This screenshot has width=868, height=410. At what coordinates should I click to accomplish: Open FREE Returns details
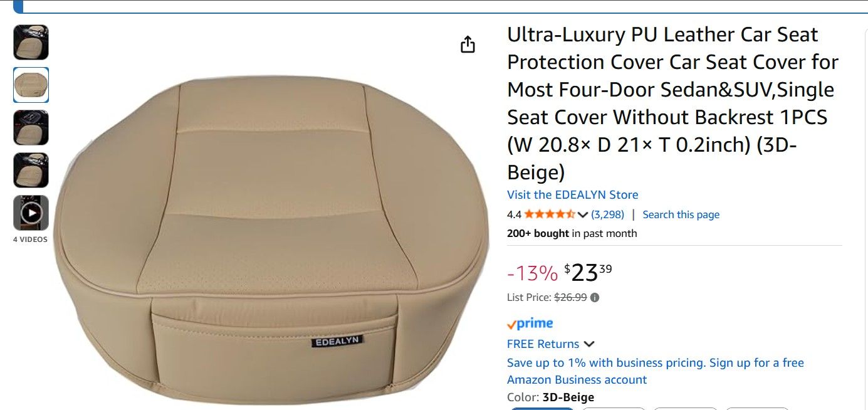543,344
